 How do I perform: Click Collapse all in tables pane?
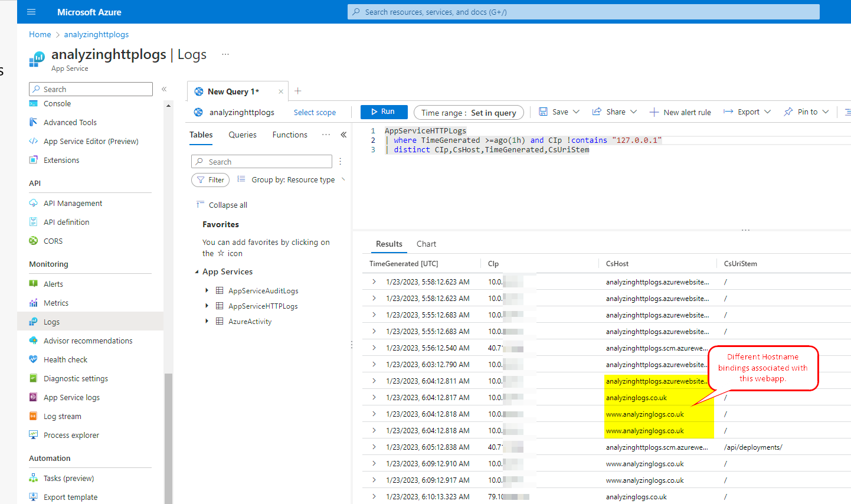click(x=222, y=205)
